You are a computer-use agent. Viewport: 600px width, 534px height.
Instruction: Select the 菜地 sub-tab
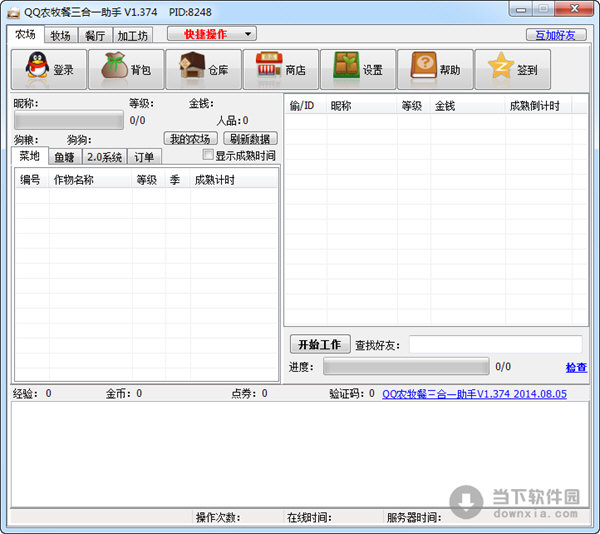click(x=29, y=156)
